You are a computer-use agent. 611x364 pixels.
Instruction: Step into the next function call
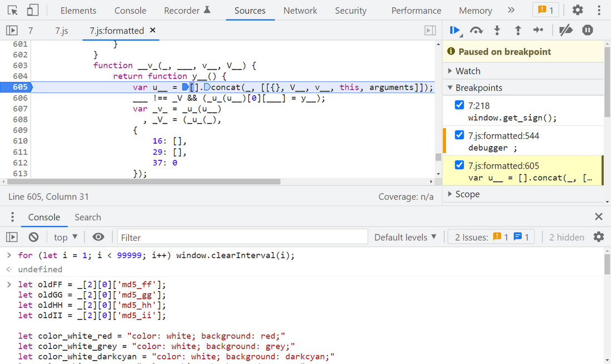497,31
